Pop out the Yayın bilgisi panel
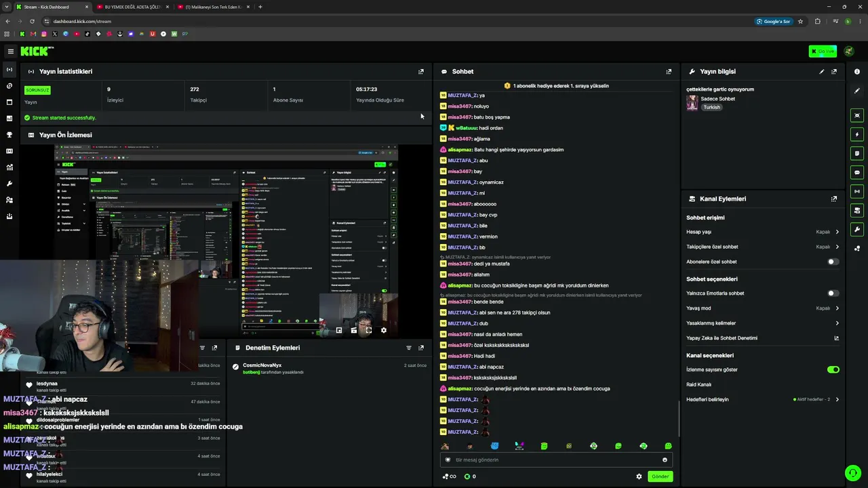The height and width of the screenshot is (488, 868). 834,71
